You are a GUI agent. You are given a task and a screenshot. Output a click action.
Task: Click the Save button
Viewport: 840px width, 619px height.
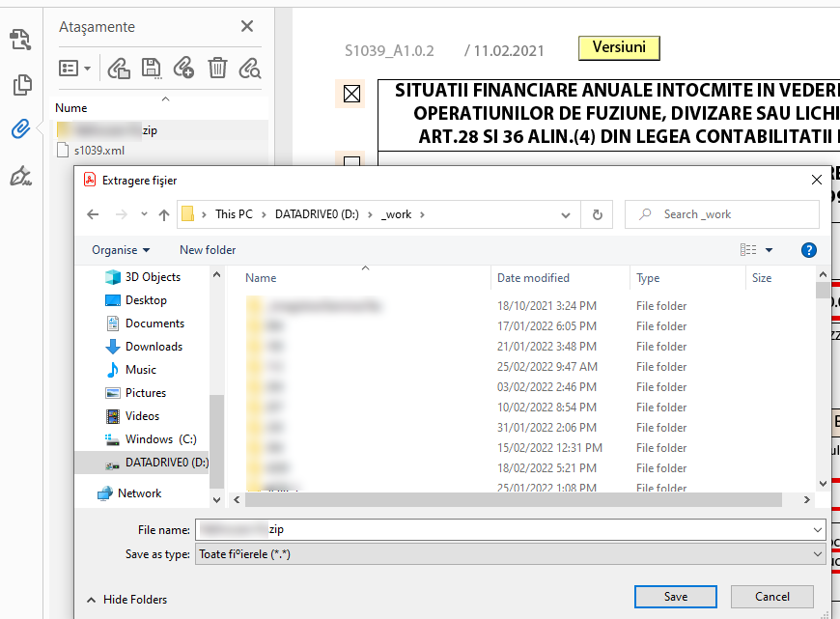point(676,597)
